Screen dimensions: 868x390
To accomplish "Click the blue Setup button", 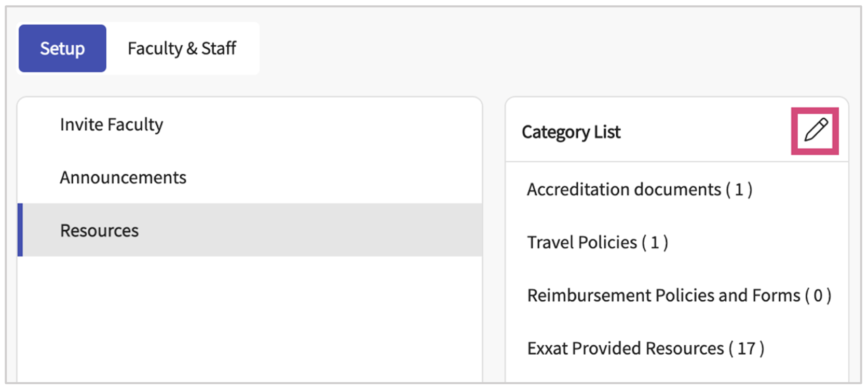I will click(62, 48).
